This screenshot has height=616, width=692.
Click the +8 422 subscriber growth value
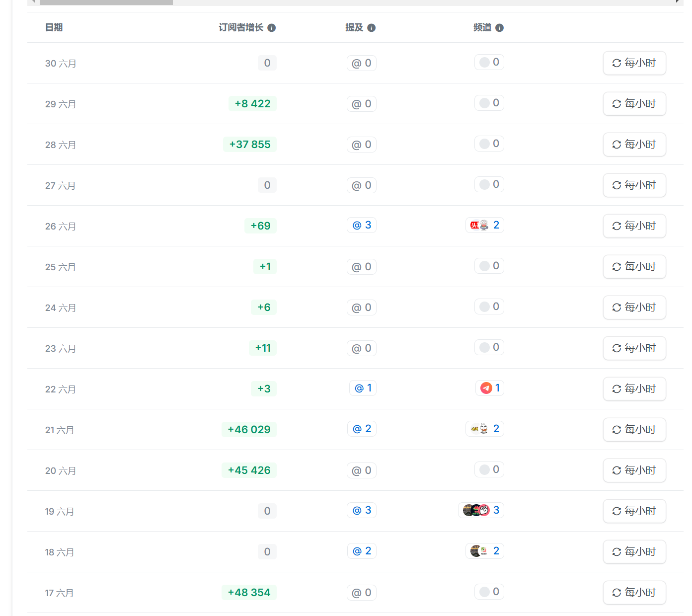252,104
